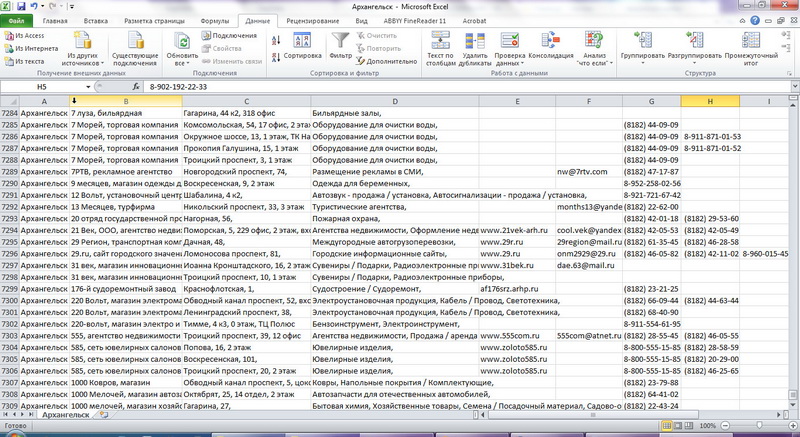This screenshot has height=437, width=800.
Task: Open the Sort (Сортировка) dialog
Action: click(303, 46)
